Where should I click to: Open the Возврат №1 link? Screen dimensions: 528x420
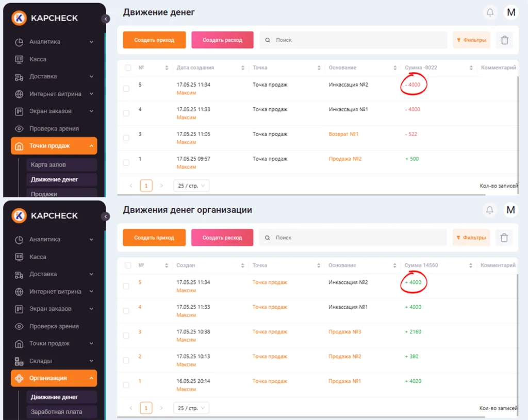coord(343,134)
